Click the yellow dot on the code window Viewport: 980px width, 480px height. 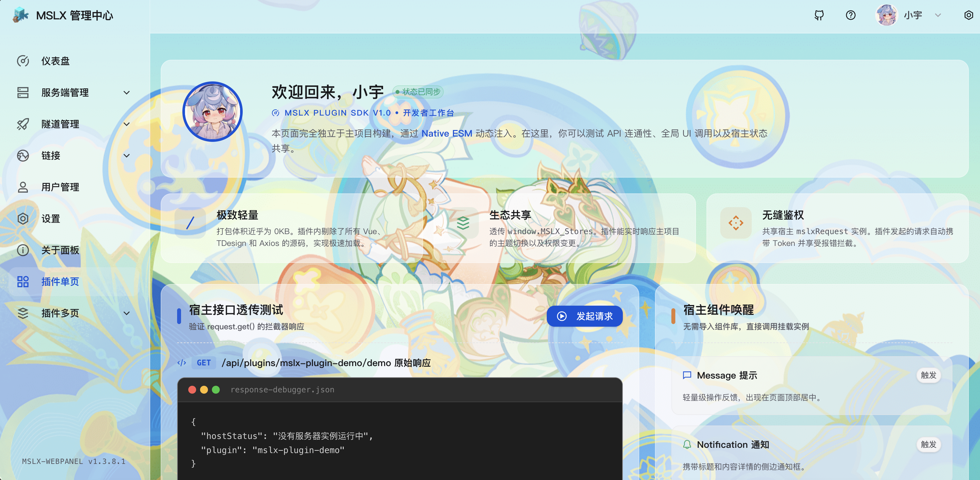pos(204,390)
